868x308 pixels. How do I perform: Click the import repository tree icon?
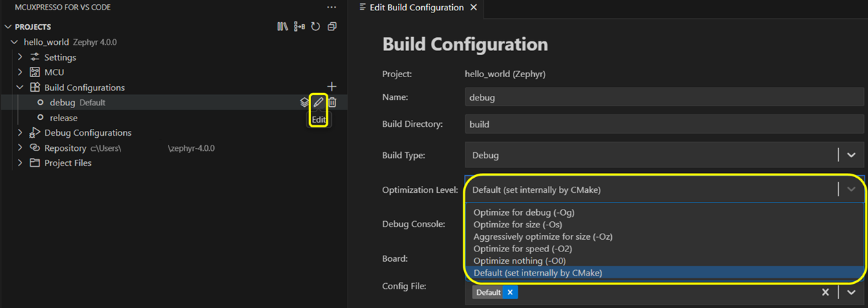point(299,27)
